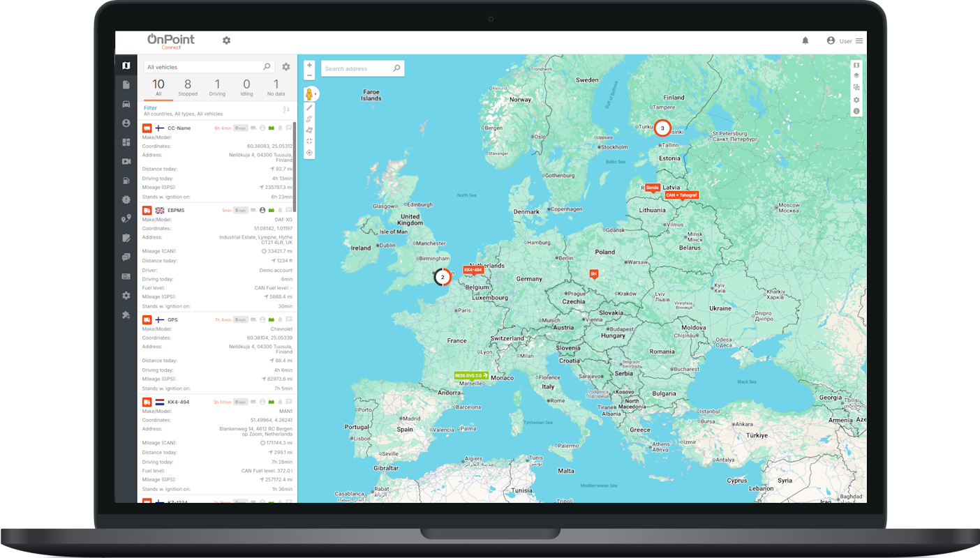Viewport: 980px width, 558px height.
Task: Toggle fullscreen collapse icon on map toolbar
Action: tap(309, 141)
